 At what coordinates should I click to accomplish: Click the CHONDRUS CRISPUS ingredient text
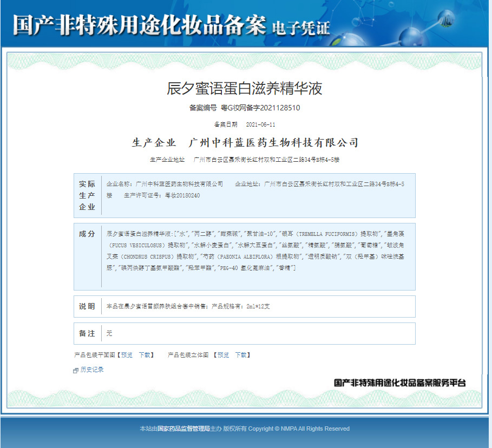147,256
